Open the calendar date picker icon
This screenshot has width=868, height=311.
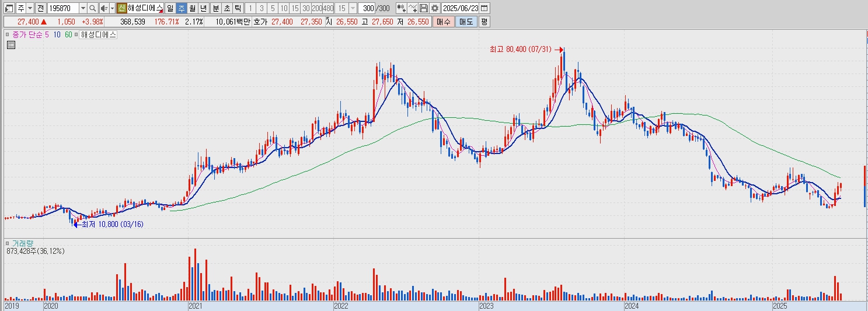pyautogui.click(x=484, y=8)
